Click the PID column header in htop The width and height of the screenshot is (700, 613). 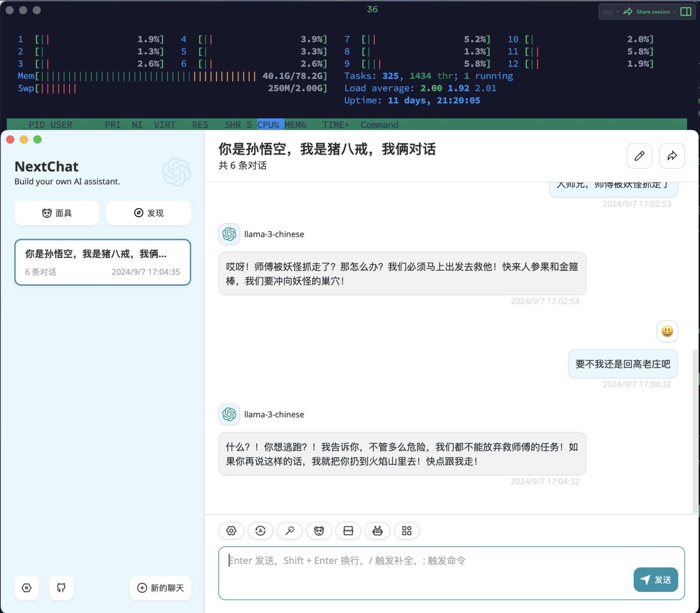click(x=37, y=125)
